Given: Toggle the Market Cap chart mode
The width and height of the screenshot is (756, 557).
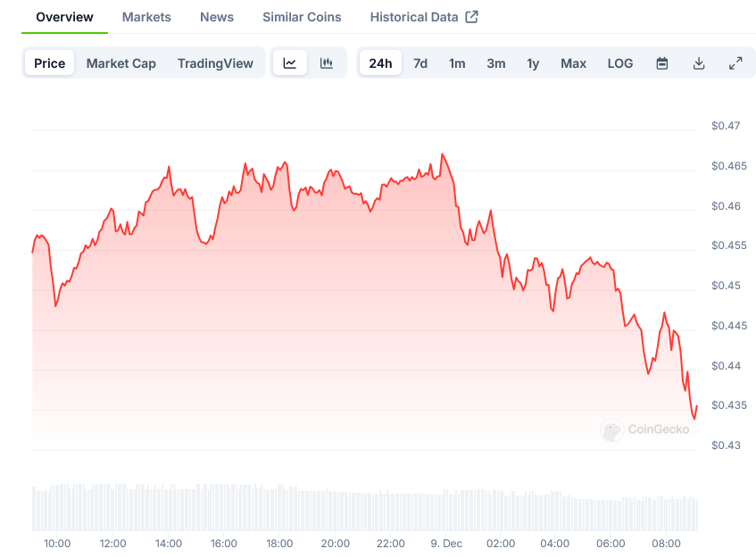Looking at the screenshot, I should point(120,63).
